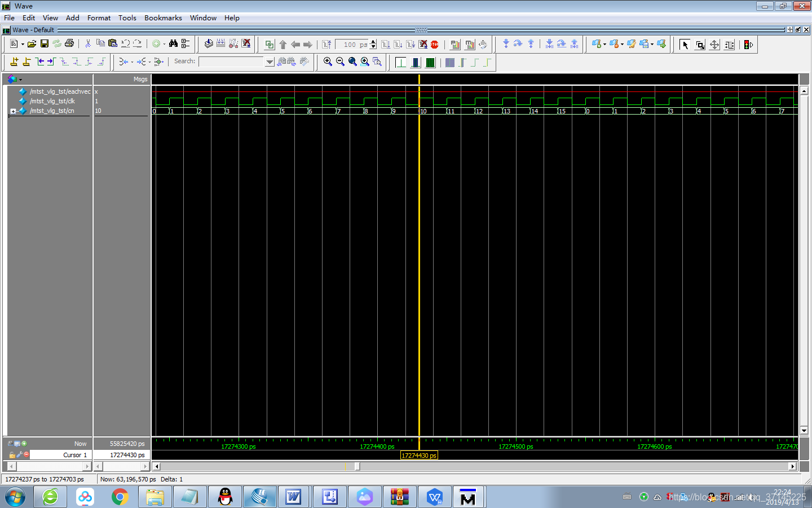Click the Edit Mode icon in toolbar

point(729,45)
